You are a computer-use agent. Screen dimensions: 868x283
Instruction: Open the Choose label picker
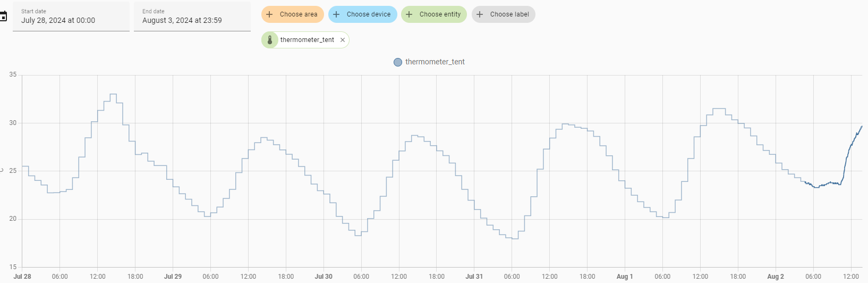(x=504, y=14)
